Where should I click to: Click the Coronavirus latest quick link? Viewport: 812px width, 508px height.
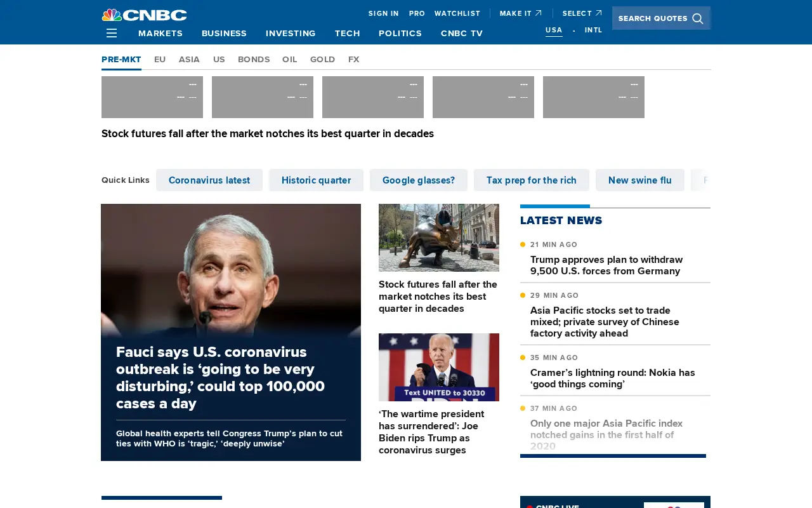tap(209, 180)
